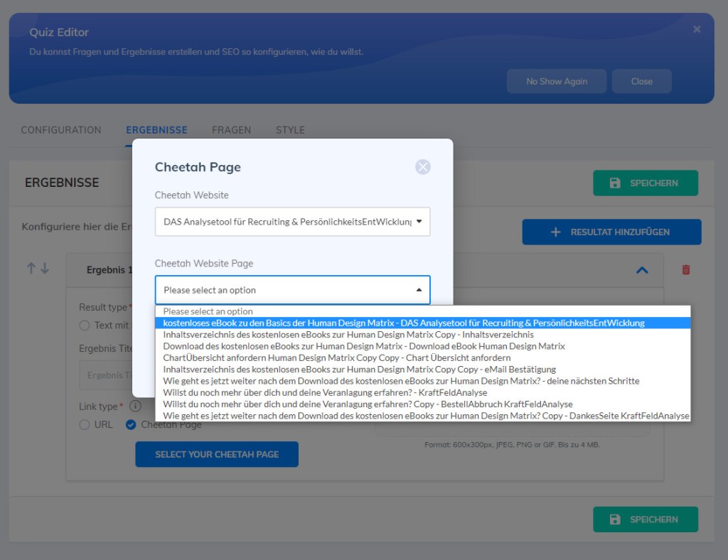
Task: Choose 'Inhaltsverzeichnis' option from the page list
Action: [x=348, y=335]
